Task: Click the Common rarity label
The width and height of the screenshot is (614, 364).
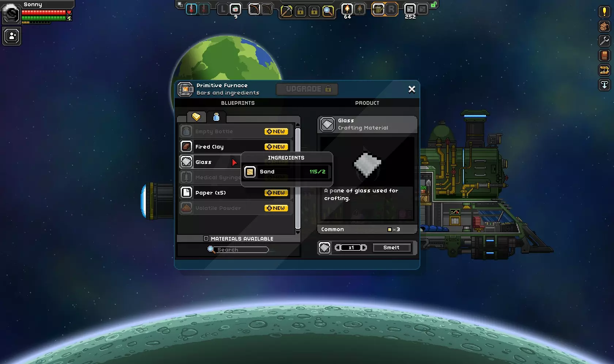Action: [333, 229]
